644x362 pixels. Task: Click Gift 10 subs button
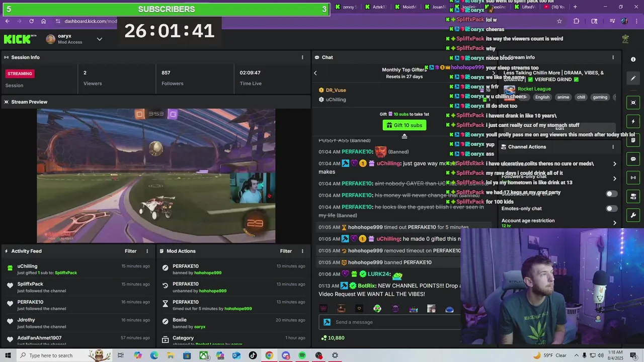[404, 125]
